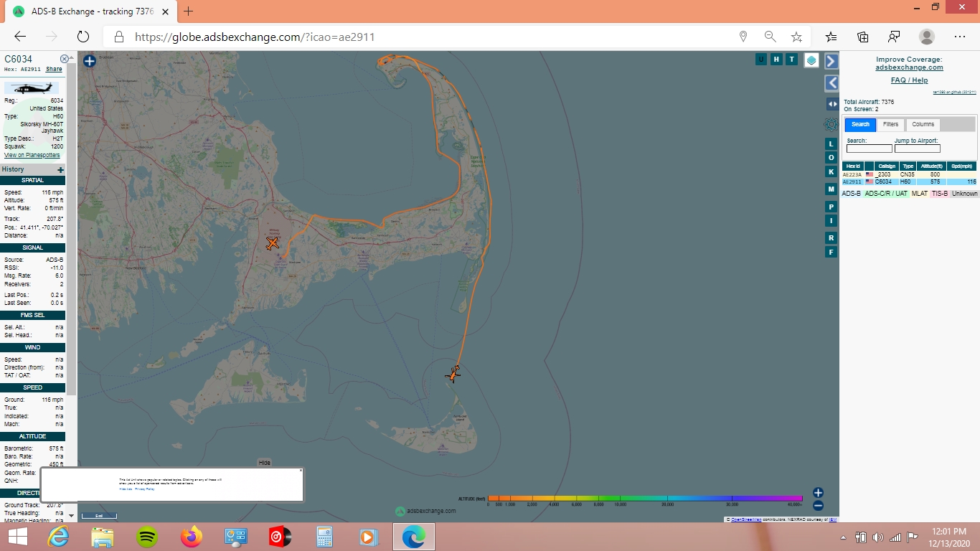Open the map settings gear

(831, 124)
